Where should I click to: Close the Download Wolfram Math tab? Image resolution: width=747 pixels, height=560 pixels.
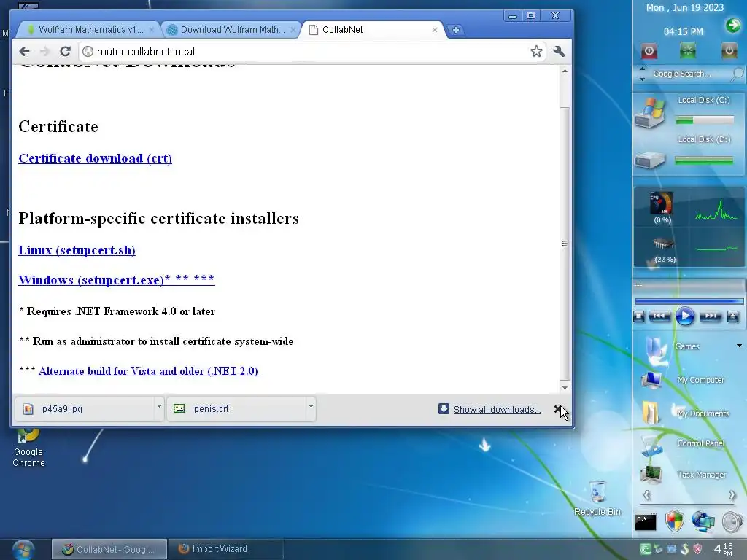click(x=293, y=29)
